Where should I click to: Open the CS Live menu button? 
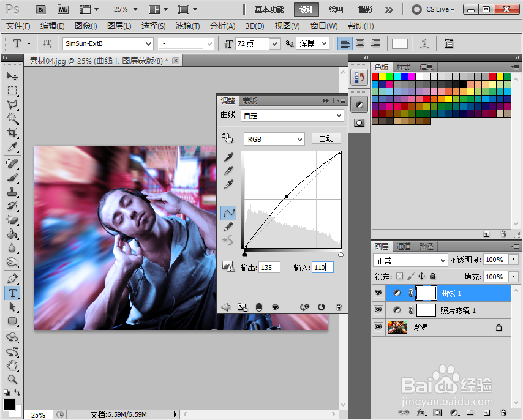[x=434, y=9]
